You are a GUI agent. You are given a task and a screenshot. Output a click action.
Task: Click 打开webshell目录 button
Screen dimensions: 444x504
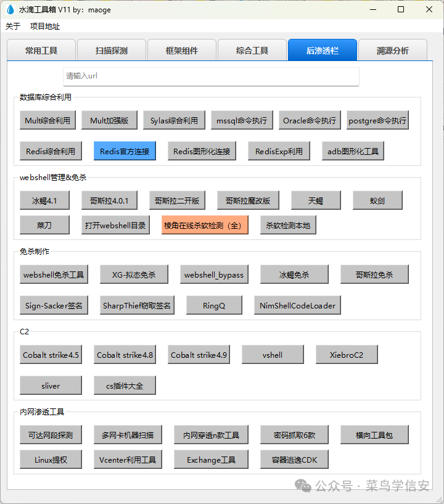pyautogui.click(x=116, y=225)
